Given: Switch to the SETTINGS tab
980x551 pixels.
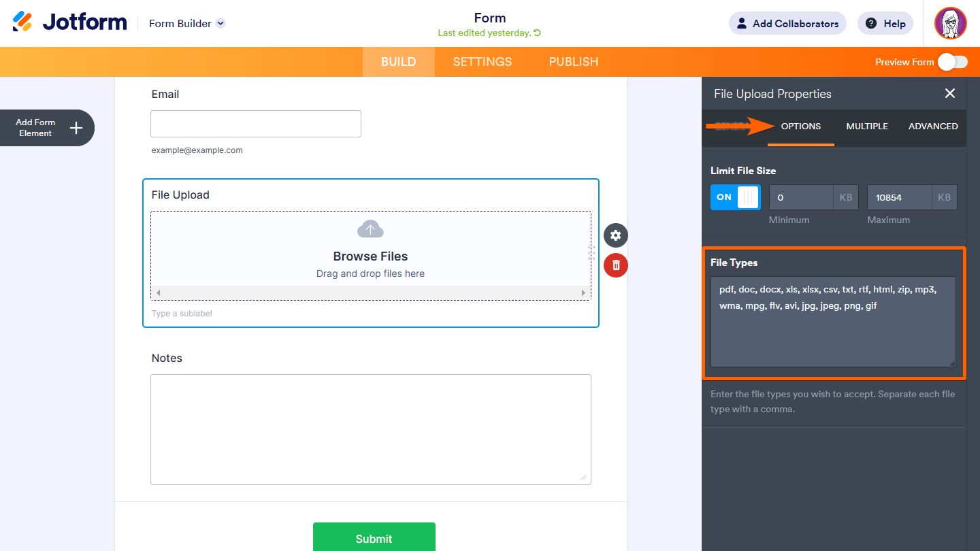Looking at the screenshot, I should (482, 61).
